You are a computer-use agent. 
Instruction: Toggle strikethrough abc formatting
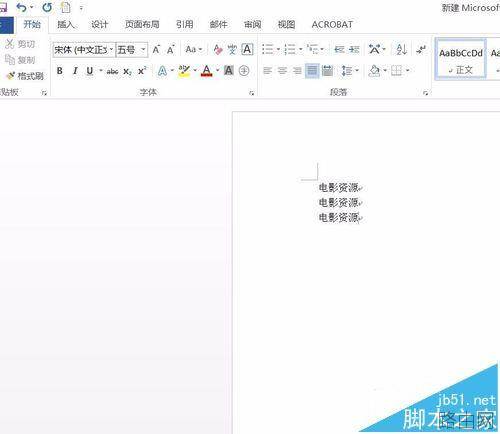click(112, 71)
